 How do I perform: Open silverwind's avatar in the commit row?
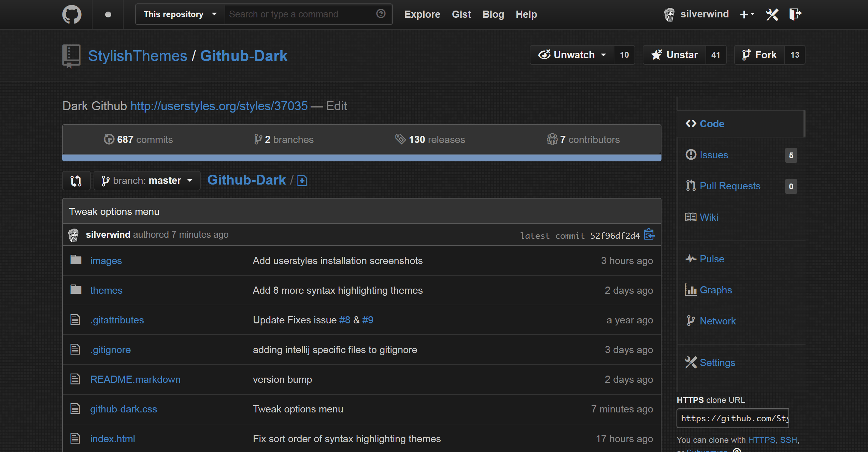tap(73, 235)
